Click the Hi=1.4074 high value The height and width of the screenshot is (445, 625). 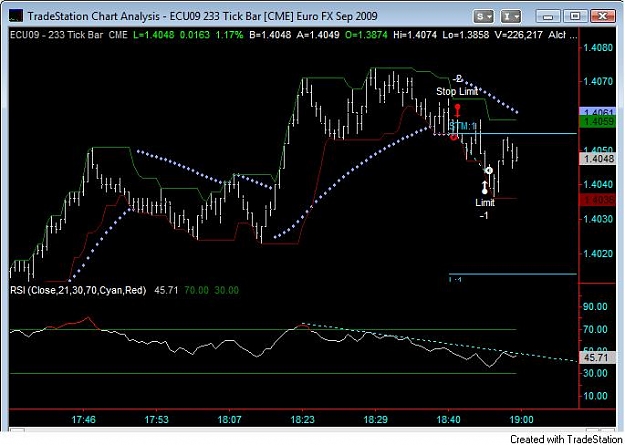tap(415, 35)
